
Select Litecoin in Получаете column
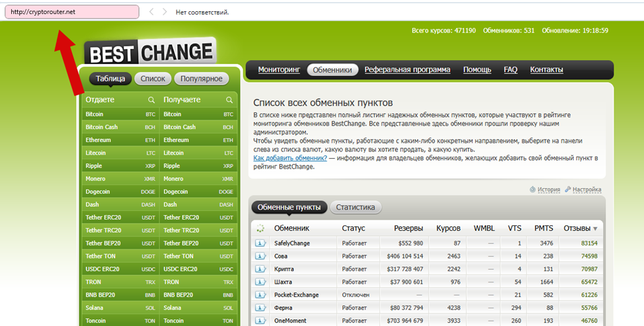[198, 153]
